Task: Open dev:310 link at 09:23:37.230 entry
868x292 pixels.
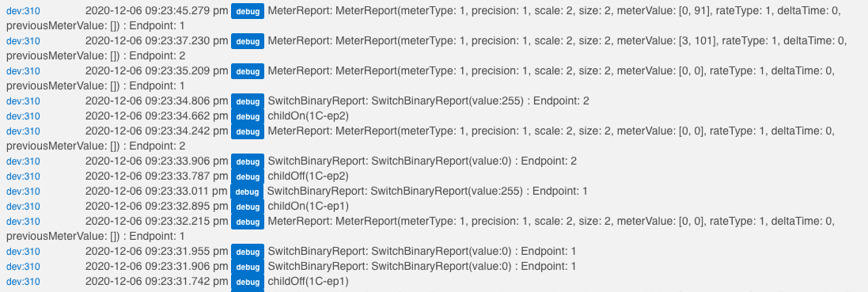Action: pyautogui.click(x=23, y=41)
